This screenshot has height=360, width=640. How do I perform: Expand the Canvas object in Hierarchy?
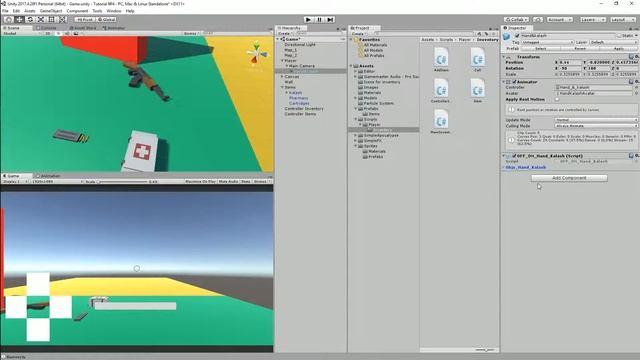click(282, 77)
